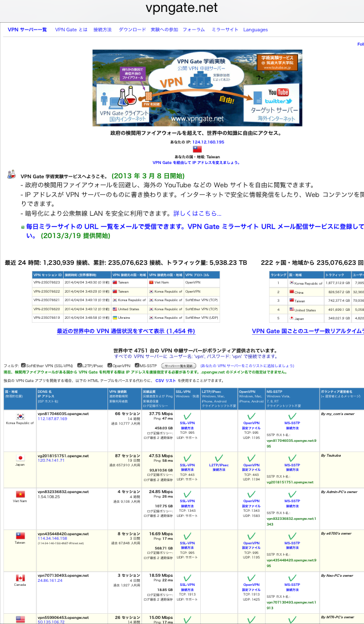Click the サーバー一覧を更新 button
Screen dimensions: 364x624
coord(179,366)
